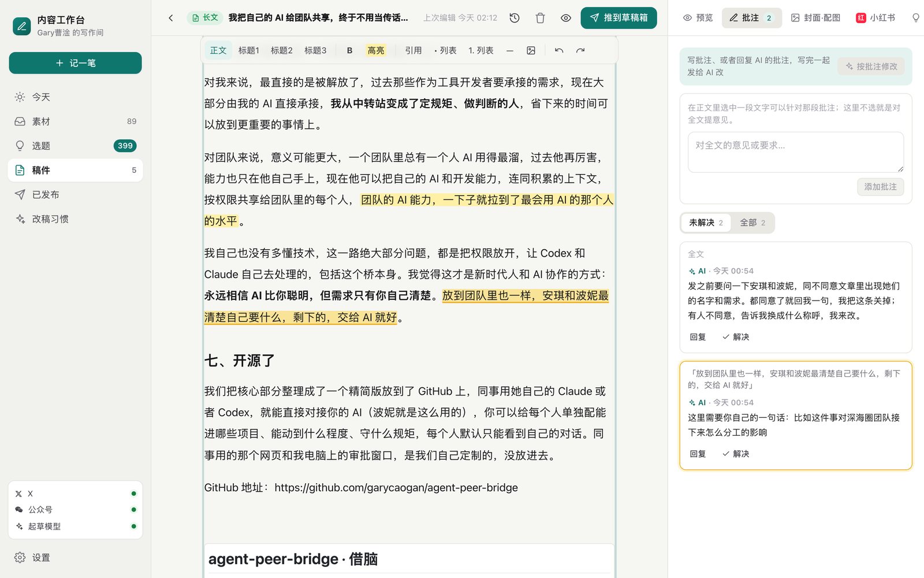Insert an image using the toolbar picture icon
The height and width of the screenshot is (578, 924).
531,51
